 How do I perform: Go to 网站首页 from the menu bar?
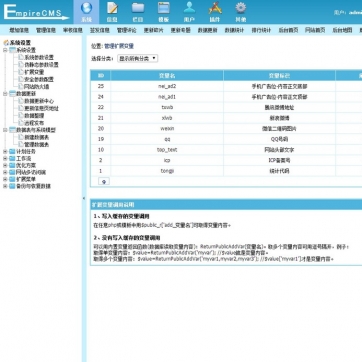pos(315,30)
